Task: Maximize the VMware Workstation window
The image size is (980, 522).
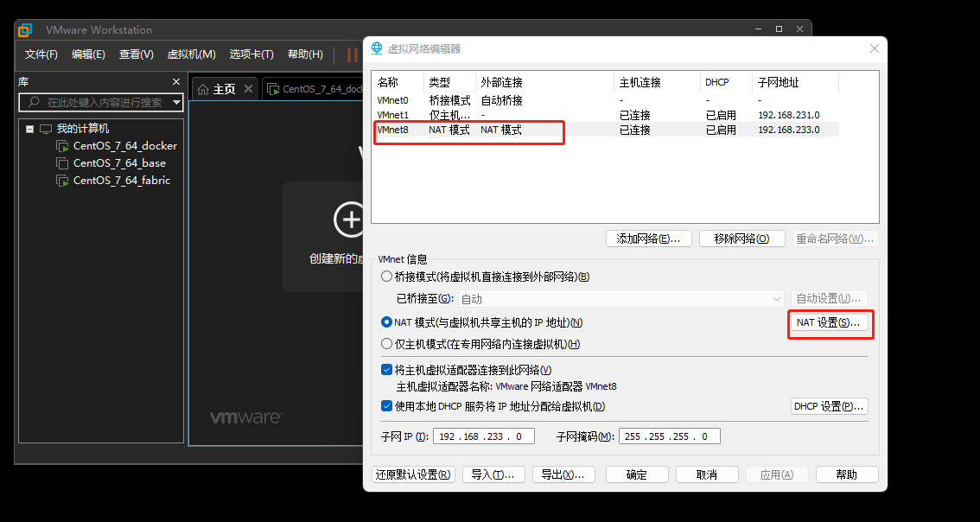Action: [779, 29]
